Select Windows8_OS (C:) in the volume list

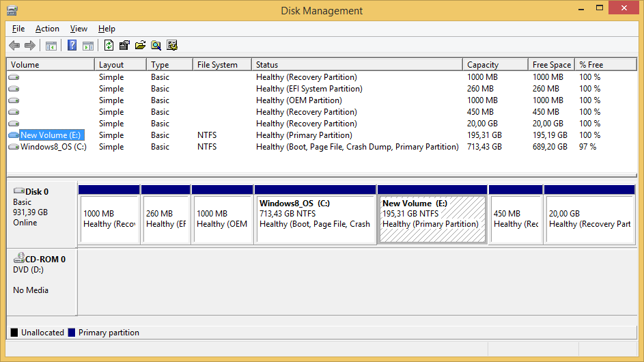53,147
